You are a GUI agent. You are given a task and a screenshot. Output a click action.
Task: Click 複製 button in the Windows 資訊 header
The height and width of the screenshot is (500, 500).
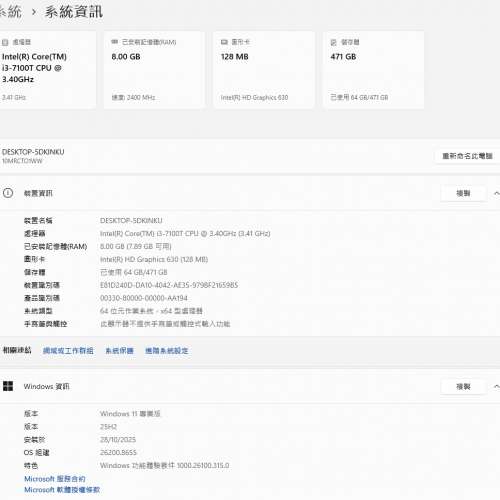(x=463, y=387)
